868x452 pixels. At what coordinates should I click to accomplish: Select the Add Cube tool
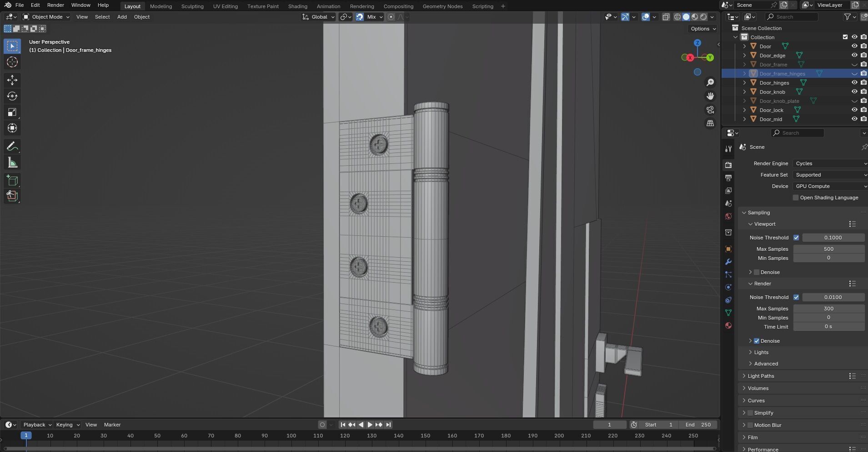[12, 180]
